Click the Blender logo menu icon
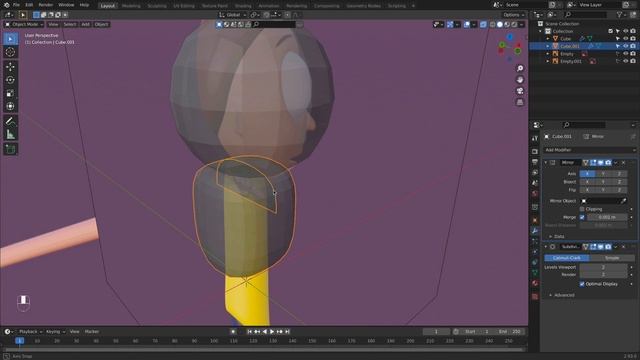This screenshot has height=360, width=640. tap(6, 5)
